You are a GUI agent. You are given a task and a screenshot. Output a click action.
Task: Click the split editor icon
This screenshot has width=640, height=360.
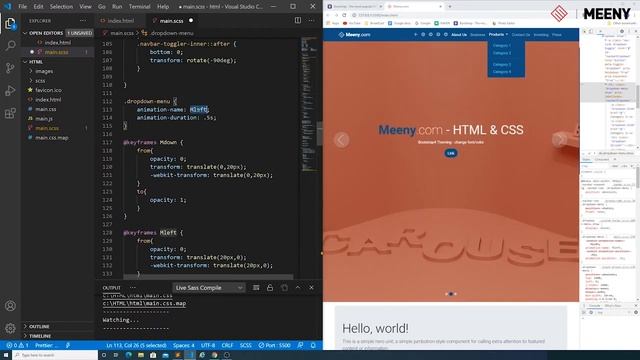point(298,20)
